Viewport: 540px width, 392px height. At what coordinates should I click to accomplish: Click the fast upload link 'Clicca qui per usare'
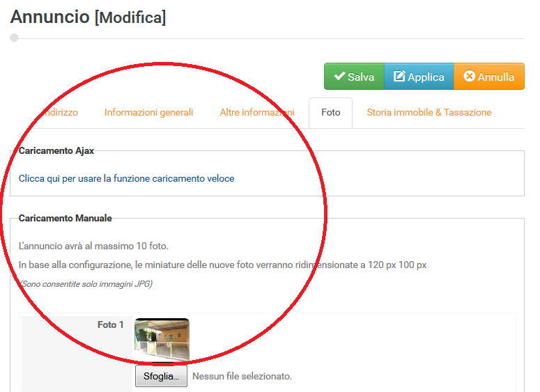point(126,178)
